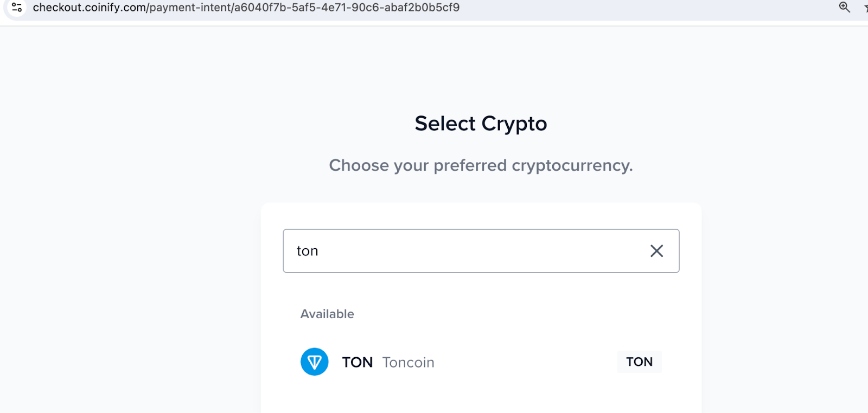Select the TON network badge on the right

click(x=639, y=362)
